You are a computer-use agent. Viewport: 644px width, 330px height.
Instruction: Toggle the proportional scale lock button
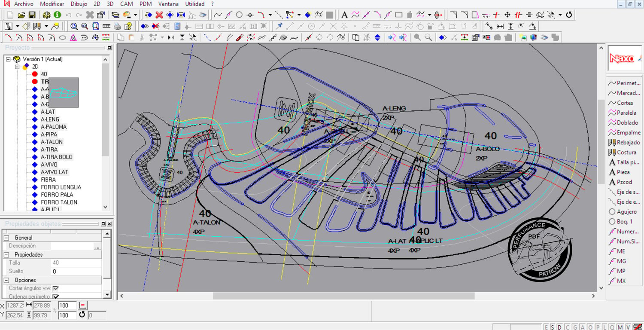tap(82, 306)
